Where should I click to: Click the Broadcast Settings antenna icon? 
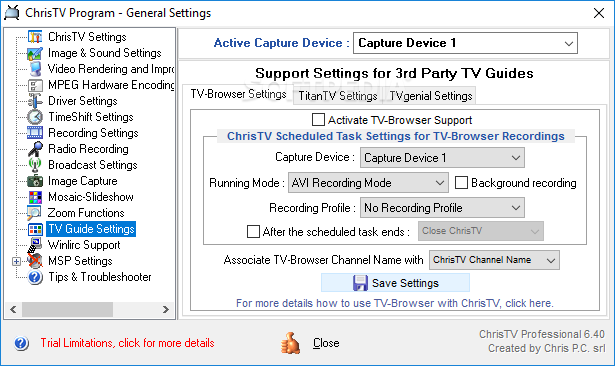[35, 165]
